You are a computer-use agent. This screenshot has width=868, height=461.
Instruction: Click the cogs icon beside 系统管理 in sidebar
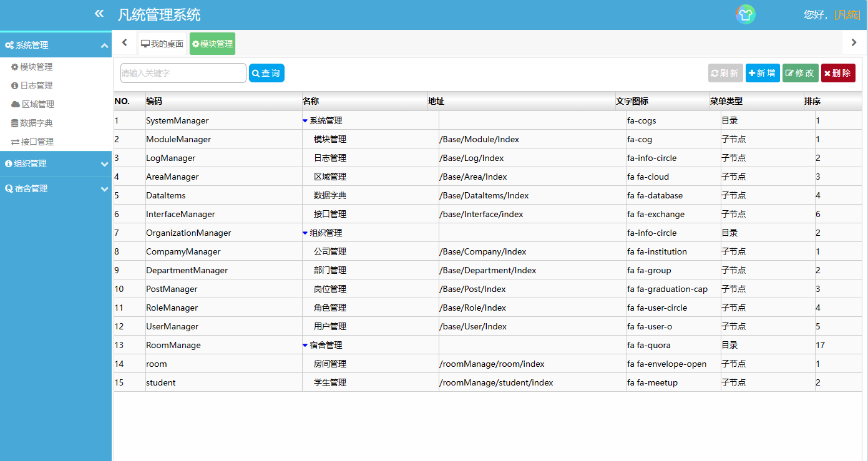pos(9,45)
